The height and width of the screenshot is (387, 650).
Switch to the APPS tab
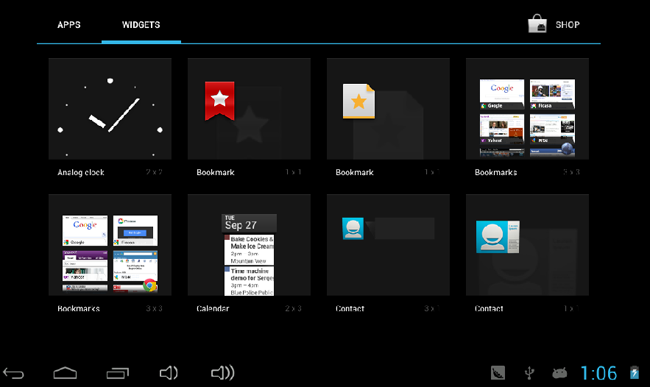click(69, 25)
